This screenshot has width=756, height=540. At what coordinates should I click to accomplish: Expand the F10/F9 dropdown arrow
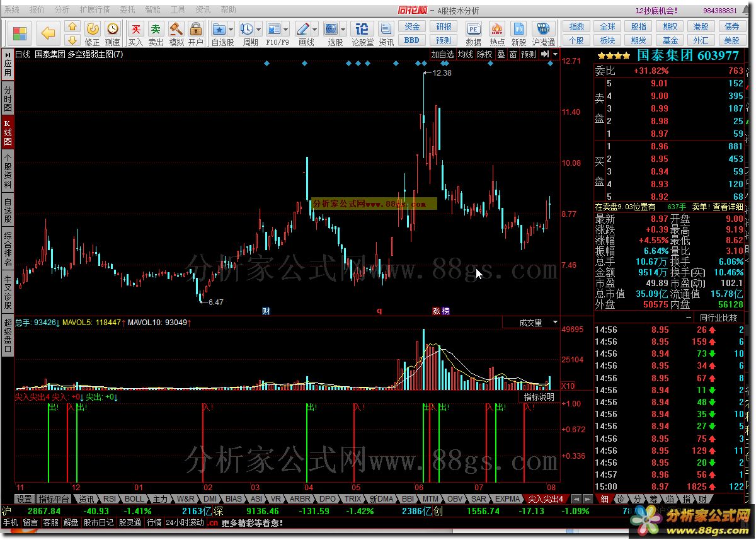click(285, 29)
